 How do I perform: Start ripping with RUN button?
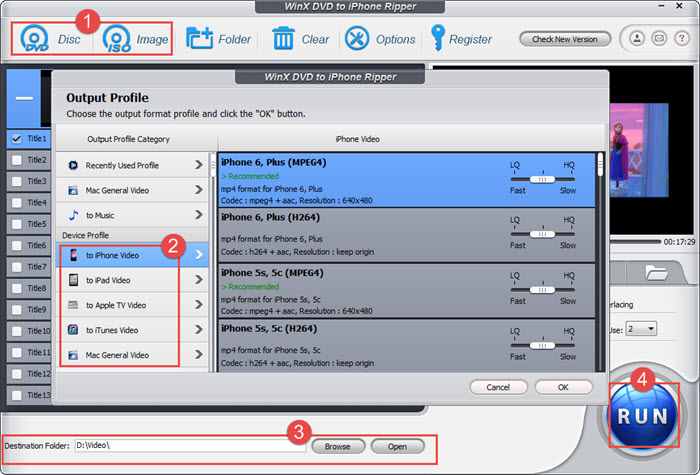642,416
